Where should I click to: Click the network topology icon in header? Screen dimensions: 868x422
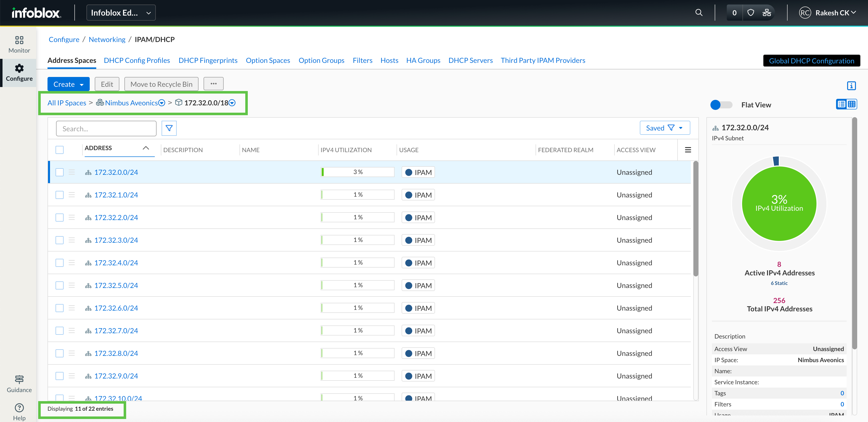tap(766, 13)
